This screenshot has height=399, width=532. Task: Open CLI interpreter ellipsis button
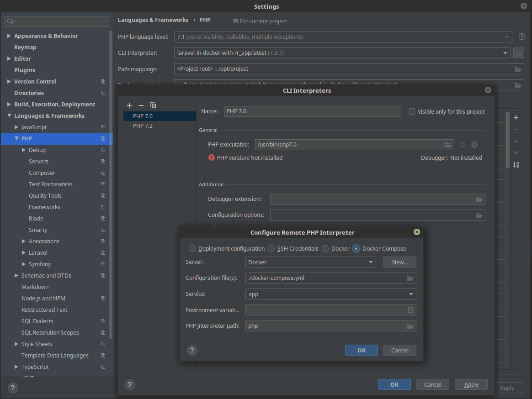tap(518, 53)
